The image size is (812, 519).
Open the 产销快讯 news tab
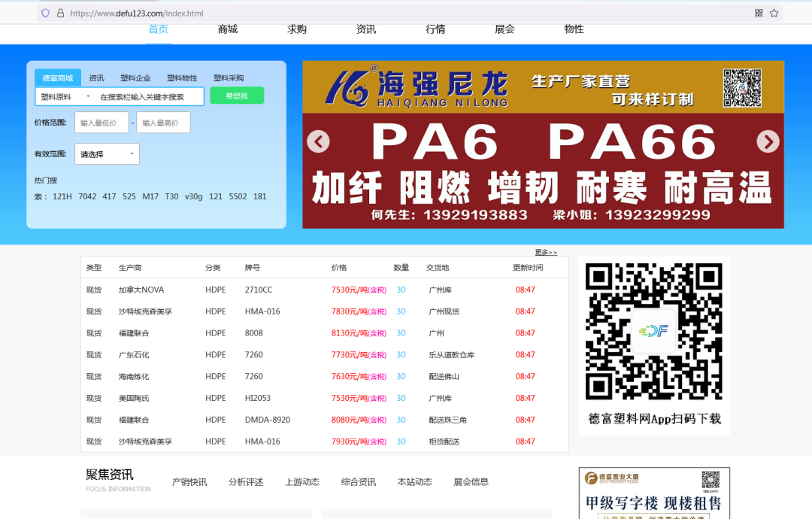click(189, 482)
